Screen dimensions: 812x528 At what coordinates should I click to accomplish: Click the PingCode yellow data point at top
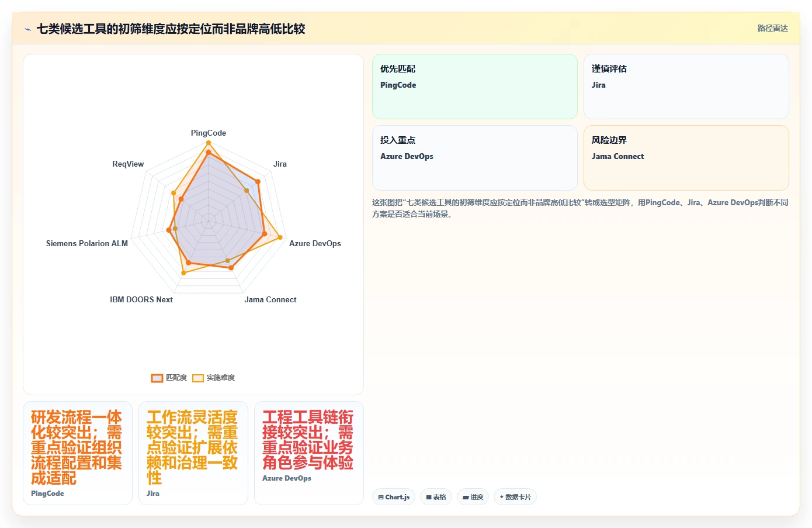tap(209, 143)
